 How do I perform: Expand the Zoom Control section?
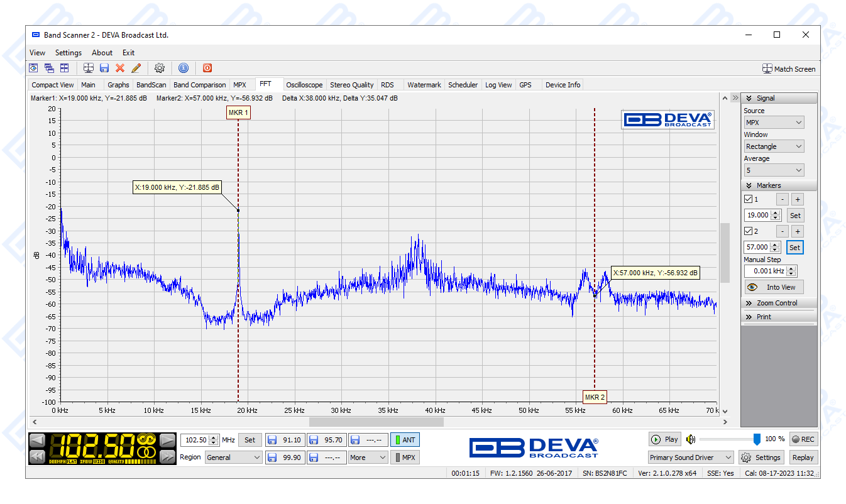[x=777, y=303]
